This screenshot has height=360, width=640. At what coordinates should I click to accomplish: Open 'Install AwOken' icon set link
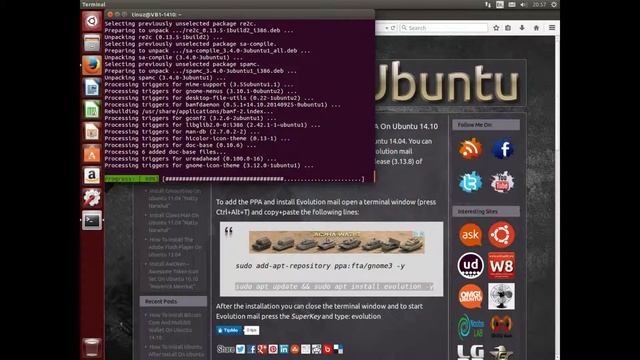point(173,275)
